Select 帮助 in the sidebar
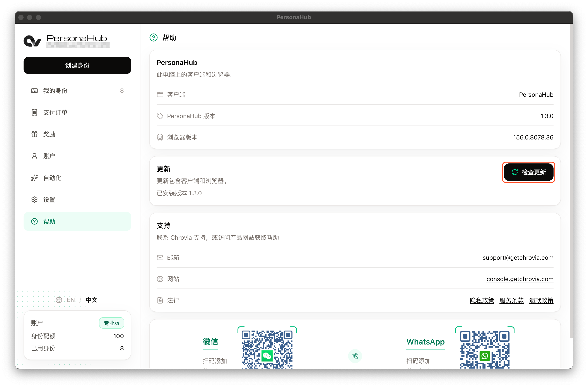Screen dimensions: 588x387 coord(77,221)
